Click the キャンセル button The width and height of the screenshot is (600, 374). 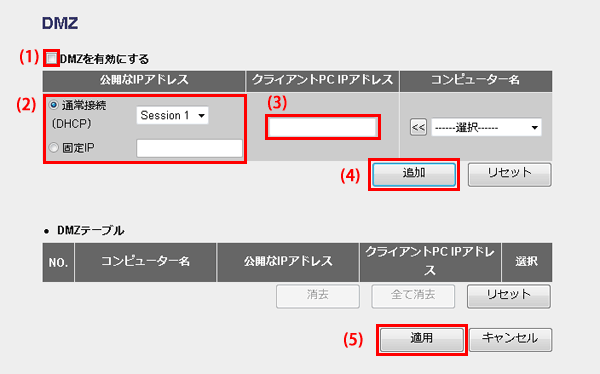pyautogui.click(x=510, y=340)
